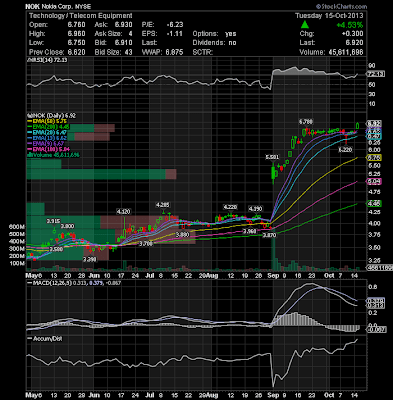Click the RSI 72.13 value tag

[375, 74]
